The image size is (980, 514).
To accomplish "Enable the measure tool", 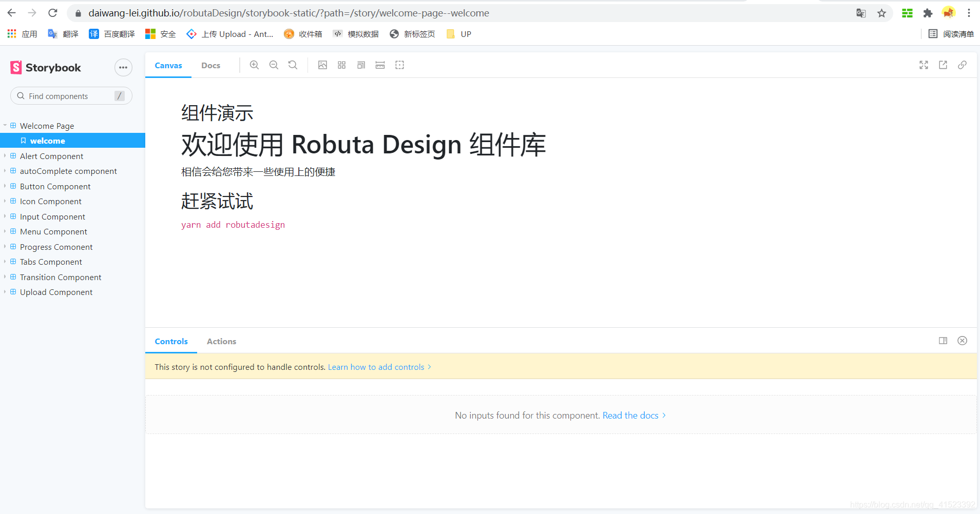I will 380,65.
